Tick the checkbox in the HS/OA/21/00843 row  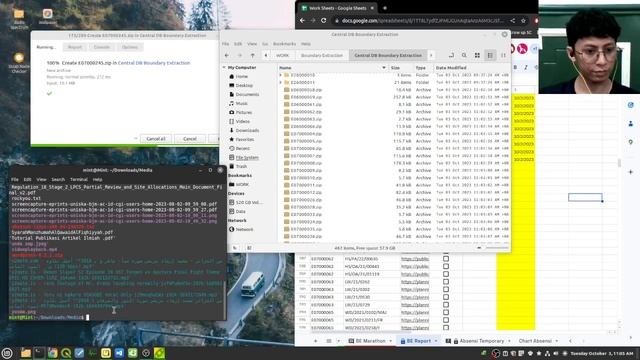point(446,266)
